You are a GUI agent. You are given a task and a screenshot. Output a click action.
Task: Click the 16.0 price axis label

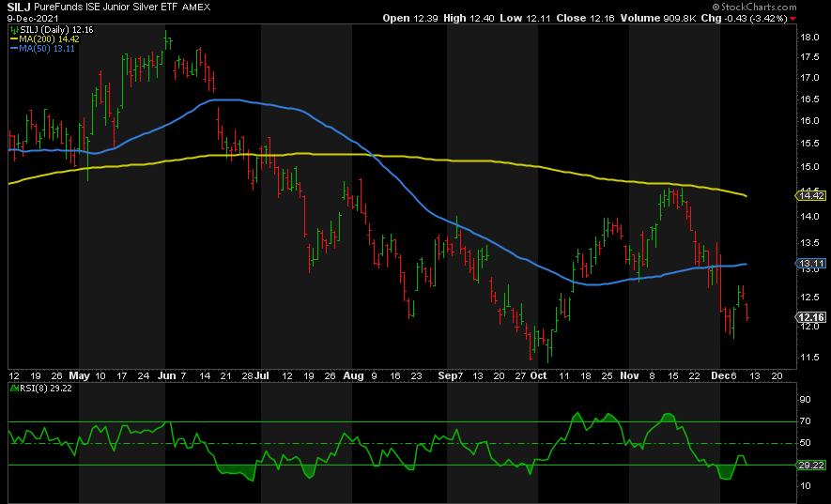(809, 121)
